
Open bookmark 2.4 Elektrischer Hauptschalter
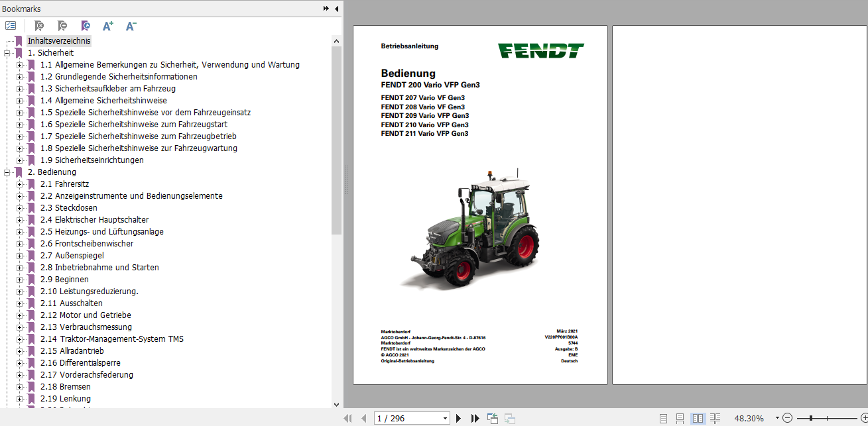[94, 220]
